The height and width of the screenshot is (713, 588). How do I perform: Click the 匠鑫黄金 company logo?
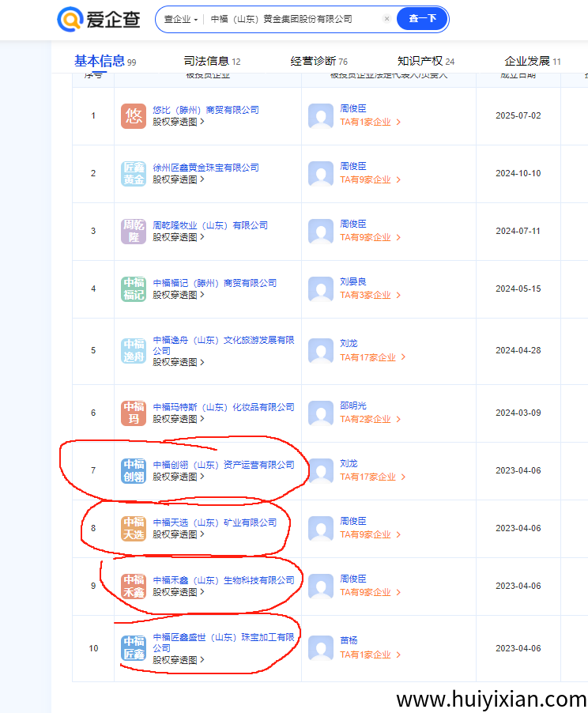(134, 174)
